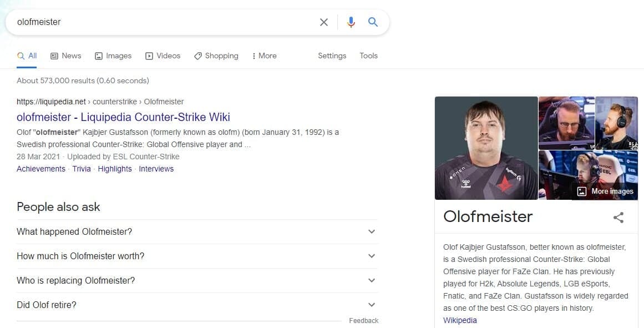Click the blue magnifier search icon
Viewport: 644px width, 328px height.
click(x=373, y=22)
